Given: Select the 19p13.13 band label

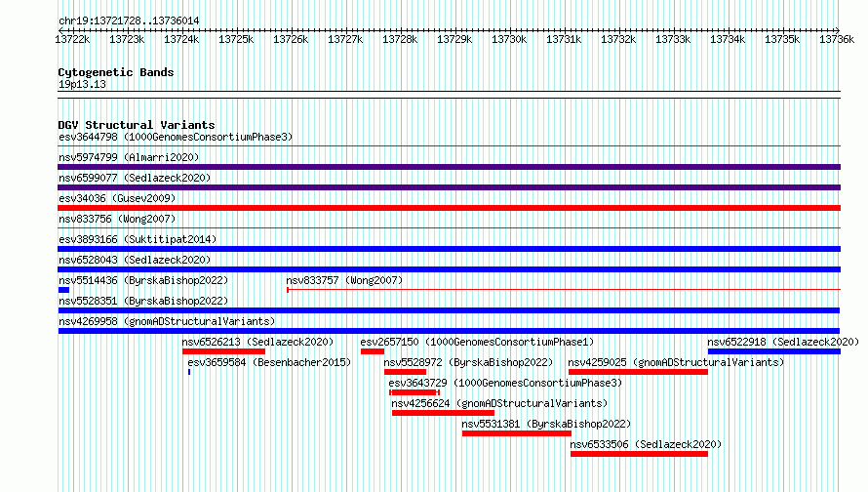Looking at the screenshot, I should click(x=82, y=84).
